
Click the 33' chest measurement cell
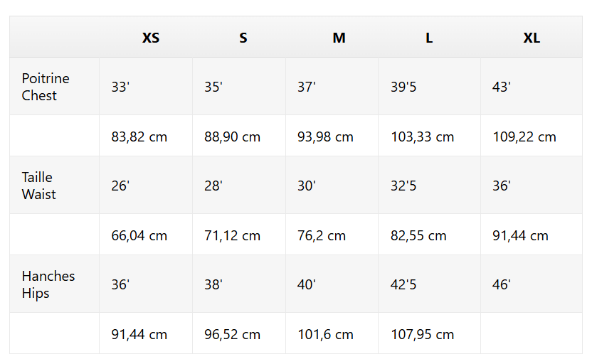click(x=120, y=87)
